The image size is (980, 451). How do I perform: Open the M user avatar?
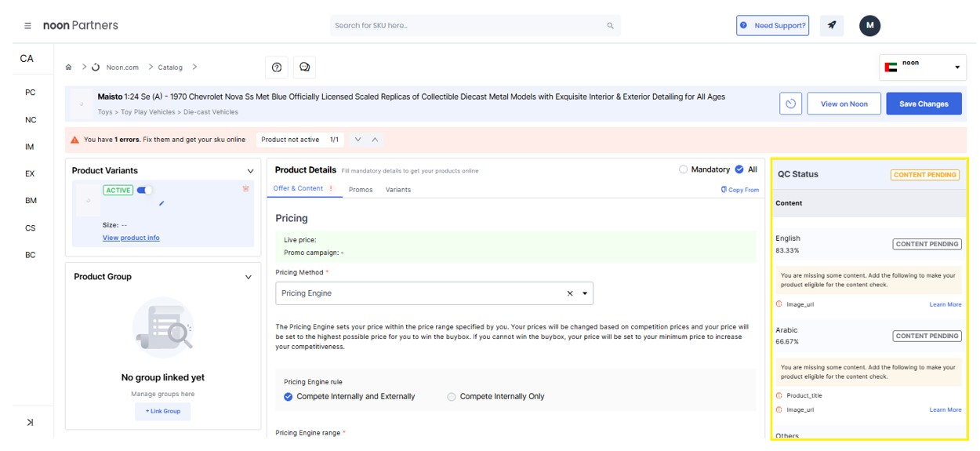point(869,25)
